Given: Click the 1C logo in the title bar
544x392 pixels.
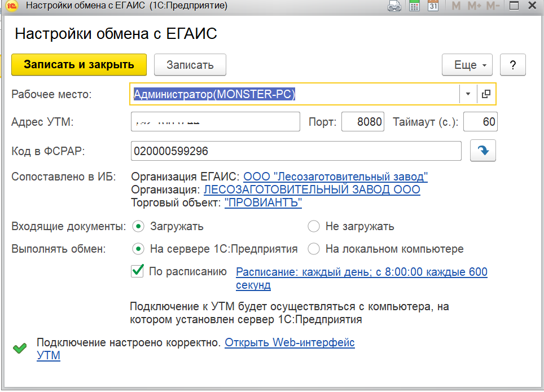Looking at the screenshot, I should click(11, 6).
